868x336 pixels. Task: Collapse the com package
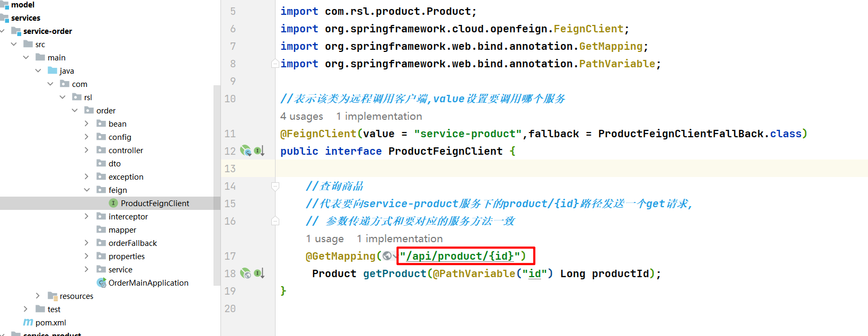pos(50,84)
